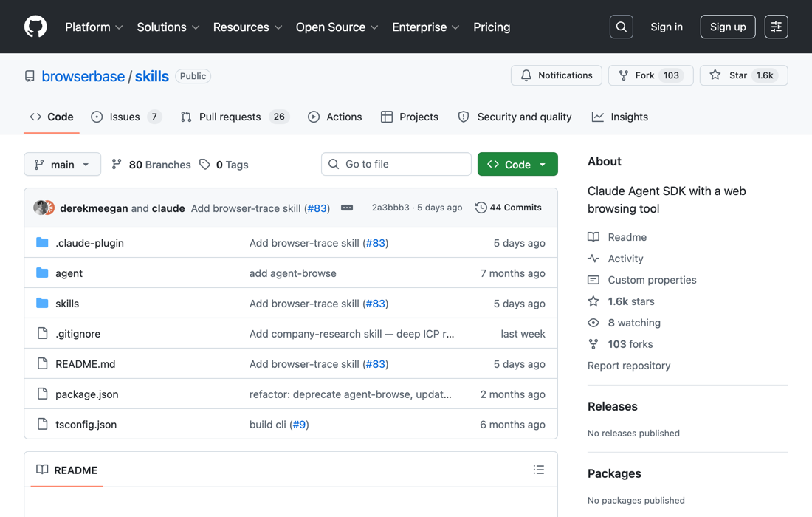
Task: Open the package.json file name
Action: click(87, 394)
